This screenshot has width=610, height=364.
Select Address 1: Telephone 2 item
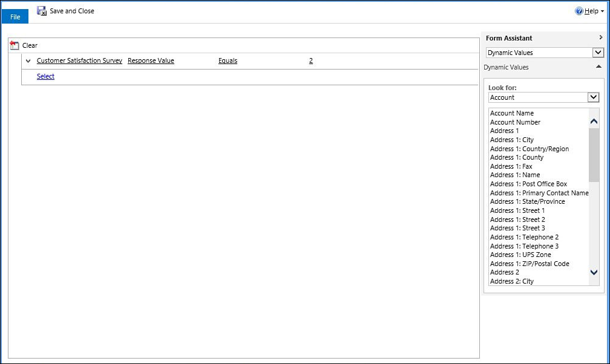coord(524,237)
